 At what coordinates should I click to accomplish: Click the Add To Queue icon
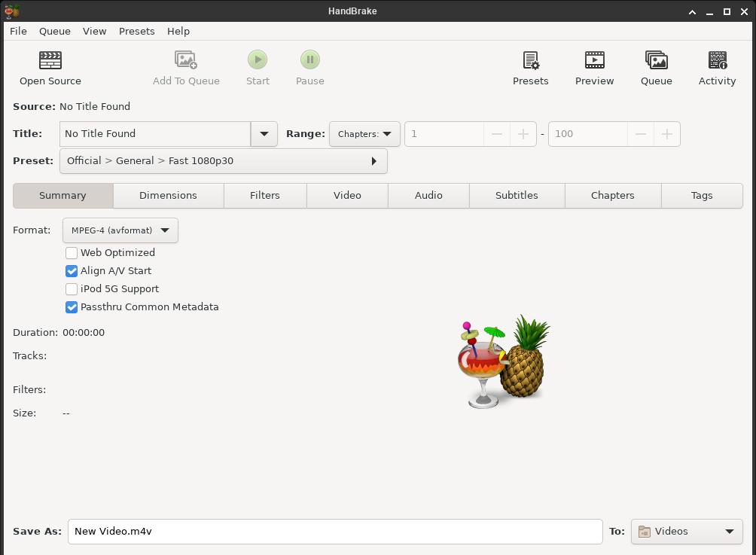tap(186, 59)
